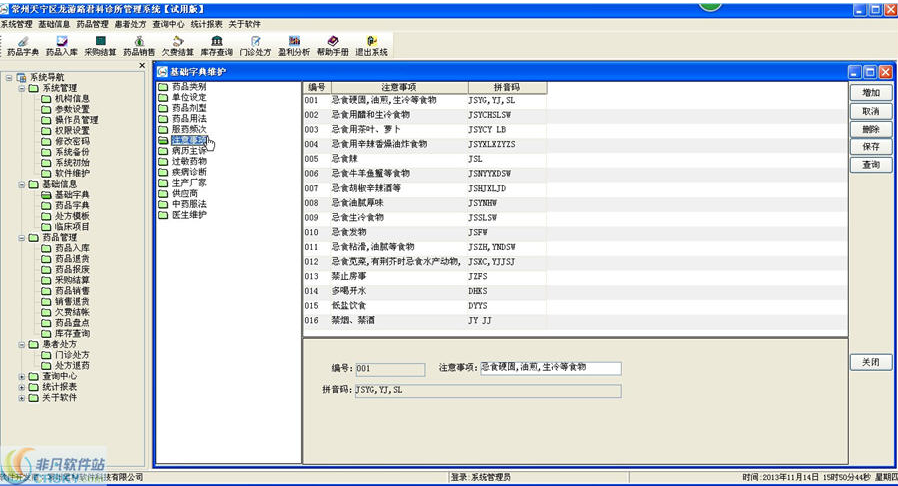Collapse the 患者处方 tree node
This screenshot has width=898, height=486.
[x=21, y=345]
